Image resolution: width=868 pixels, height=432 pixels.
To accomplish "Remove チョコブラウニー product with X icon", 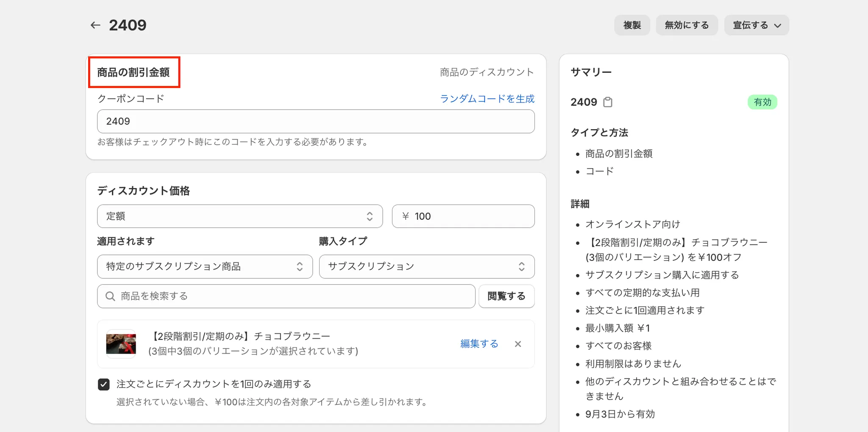I will (x=517, y=344).
